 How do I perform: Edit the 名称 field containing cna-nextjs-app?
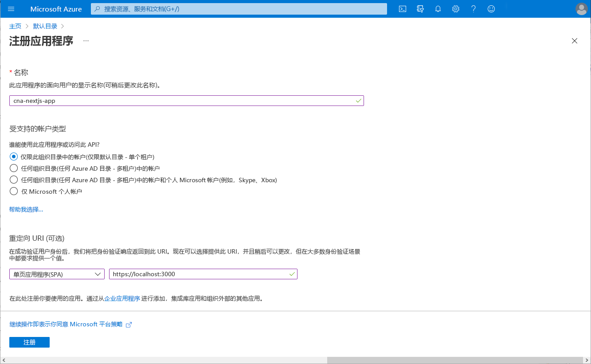pos(187,101)
